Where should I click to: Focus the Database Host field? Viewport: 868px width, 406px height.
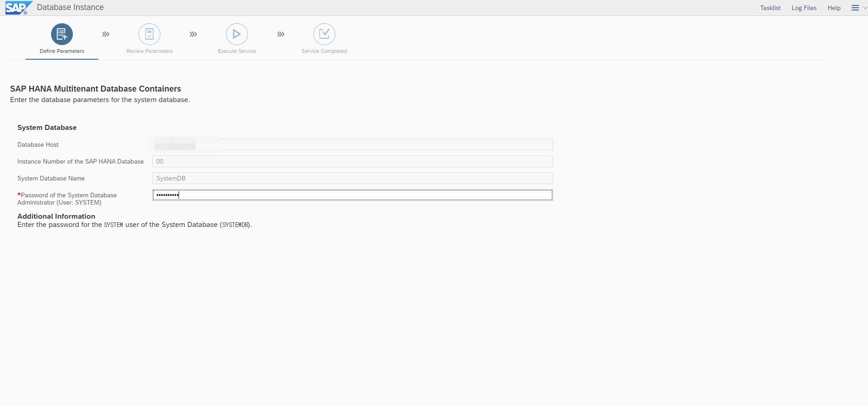(x=352, y=144)
